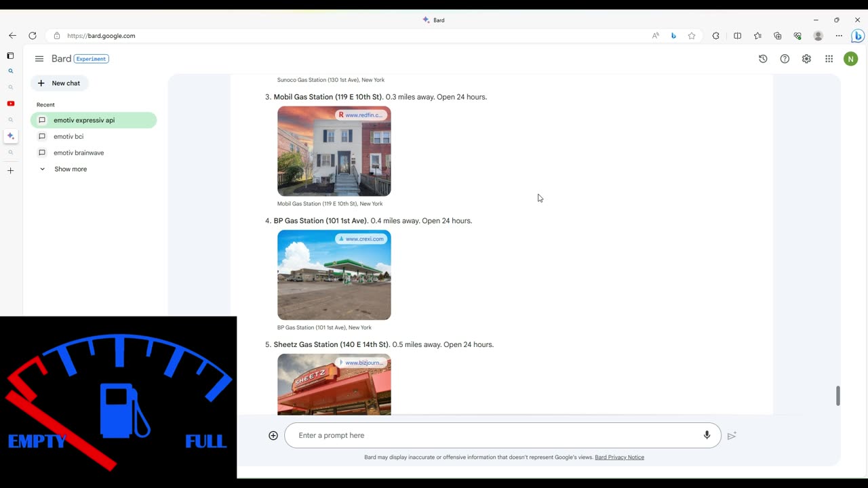Click the microphone icon in prompt box
The height and width of the screenshot is (488, 868).
[x=707, y=435]
